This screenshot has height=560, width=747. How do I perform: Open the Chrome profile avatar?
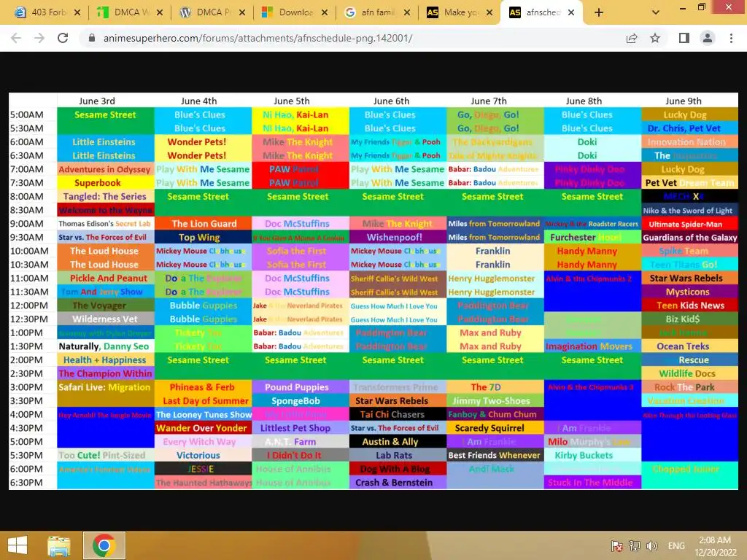(708, 38)
